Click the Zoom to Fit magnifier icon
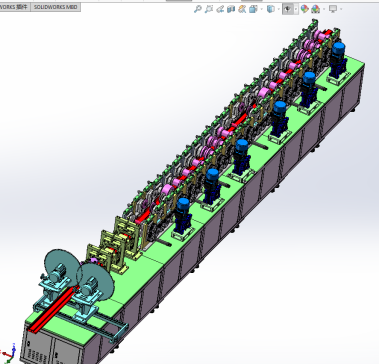The height and width of the screenshot is (364, 379). (198, 9)
